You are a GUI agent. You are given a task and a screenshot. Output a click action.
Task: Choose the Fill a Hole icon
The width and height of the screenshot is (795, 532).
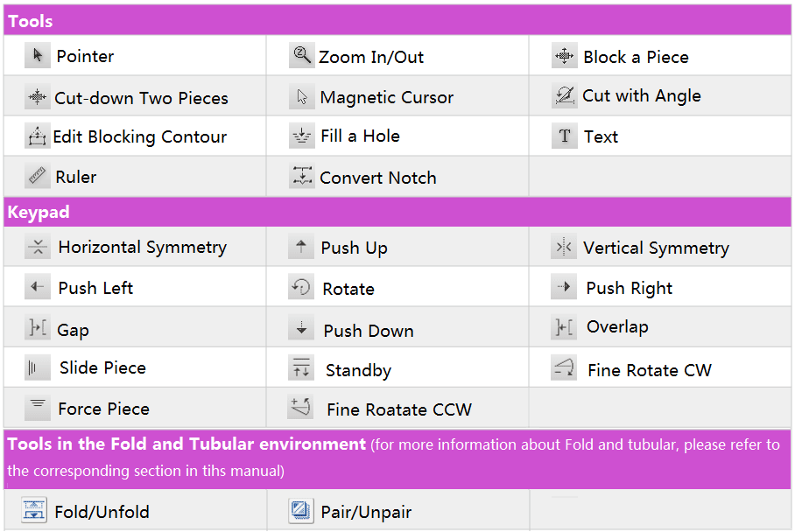[x=302, y=136]
